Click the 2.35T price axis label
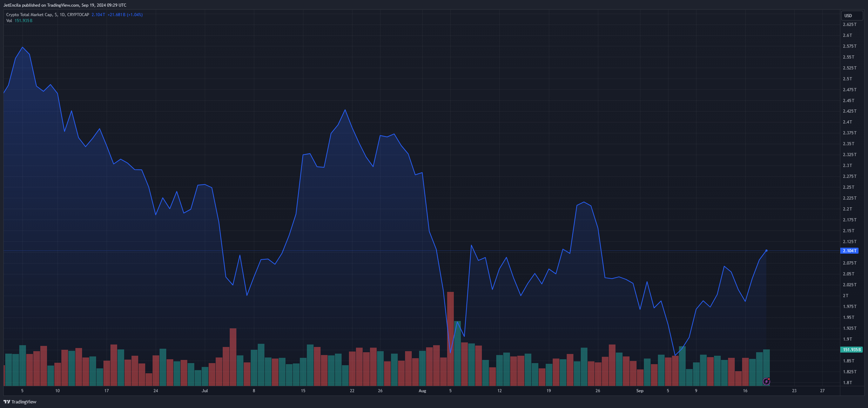Screen dimensions: 868x408 (849, 144)
